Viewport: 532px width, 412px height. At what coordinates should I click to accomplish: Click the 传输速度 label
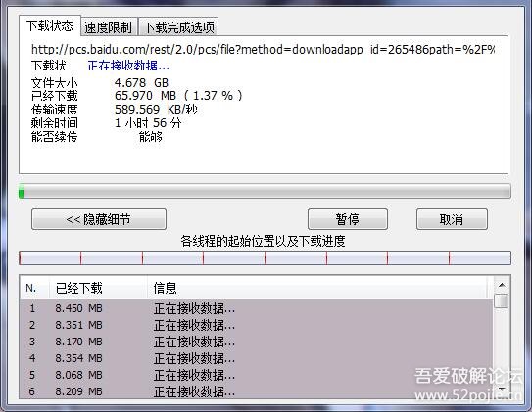coord(54,109)
